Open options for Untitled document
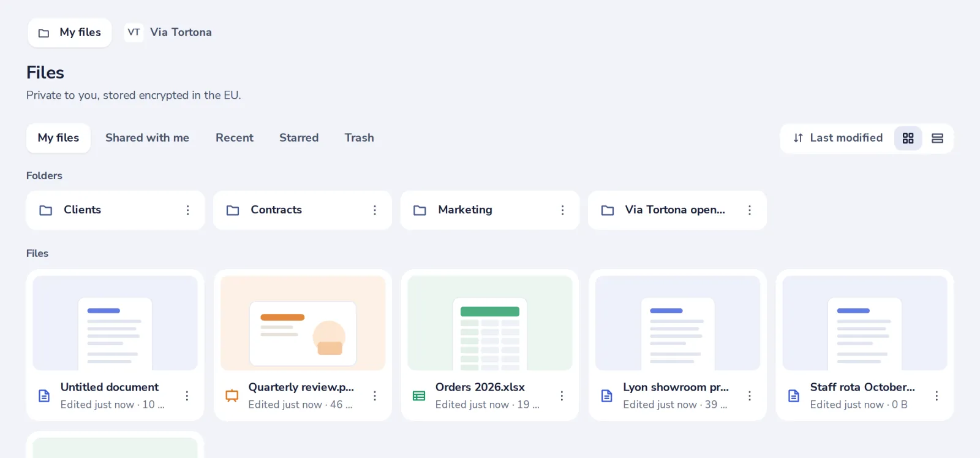 187,395
